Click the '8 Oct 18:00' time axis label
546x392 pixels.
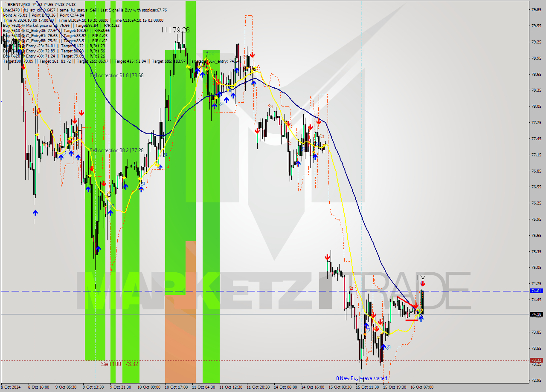tap(39, 387)
